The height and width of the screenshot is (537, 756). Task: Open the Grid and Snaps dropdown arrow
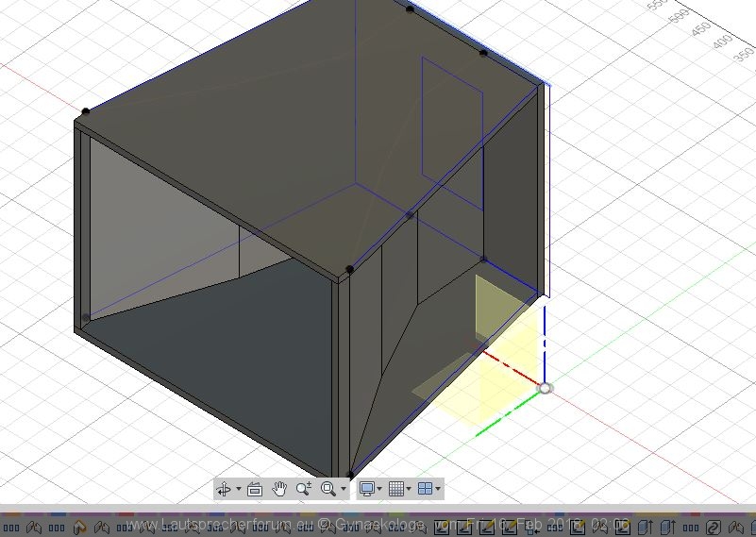pos(409,489)
